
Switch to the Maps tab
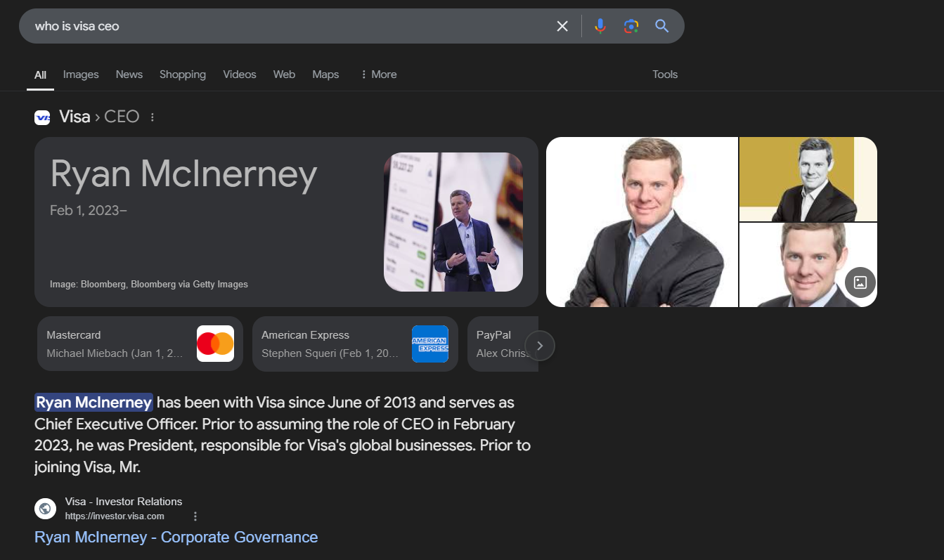(325, 74)
